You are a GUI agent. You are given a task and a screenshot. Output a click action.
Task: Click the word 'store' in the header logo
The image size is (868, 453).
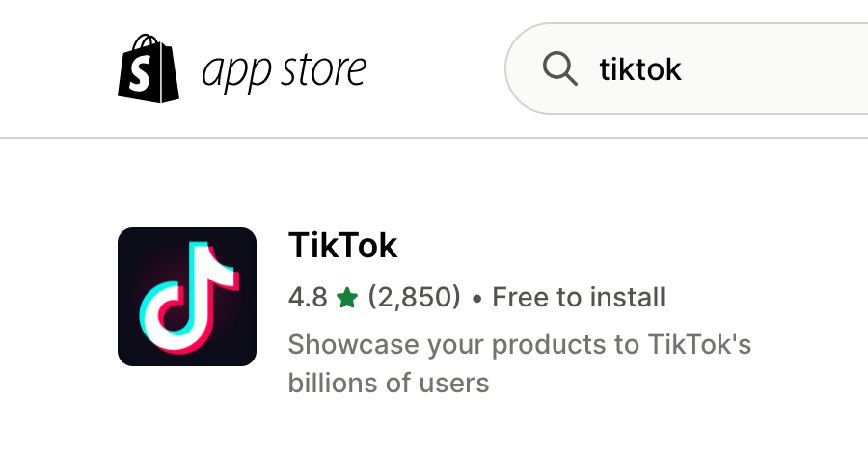click(323, 68)
